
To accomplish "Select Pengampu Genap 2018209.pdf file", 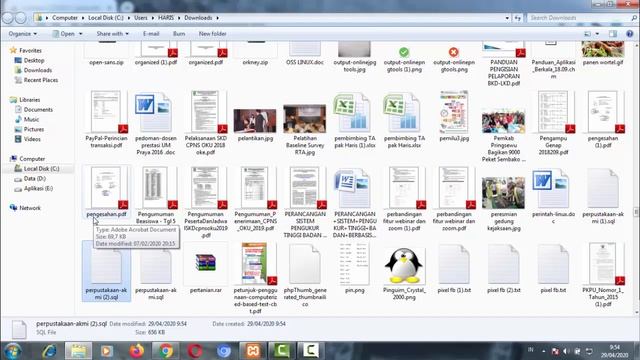I will tap(553, 122).
